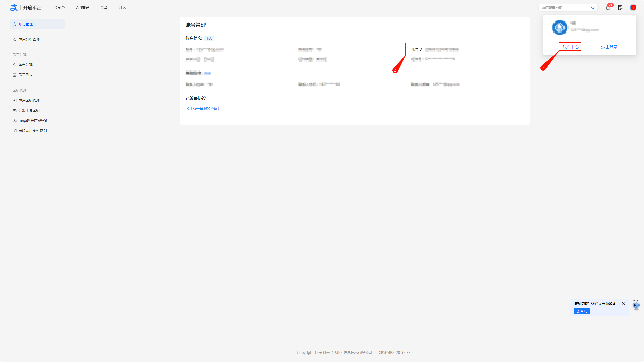Open 社区 in top navigation

pyautogui.click(x=123, y=8)
